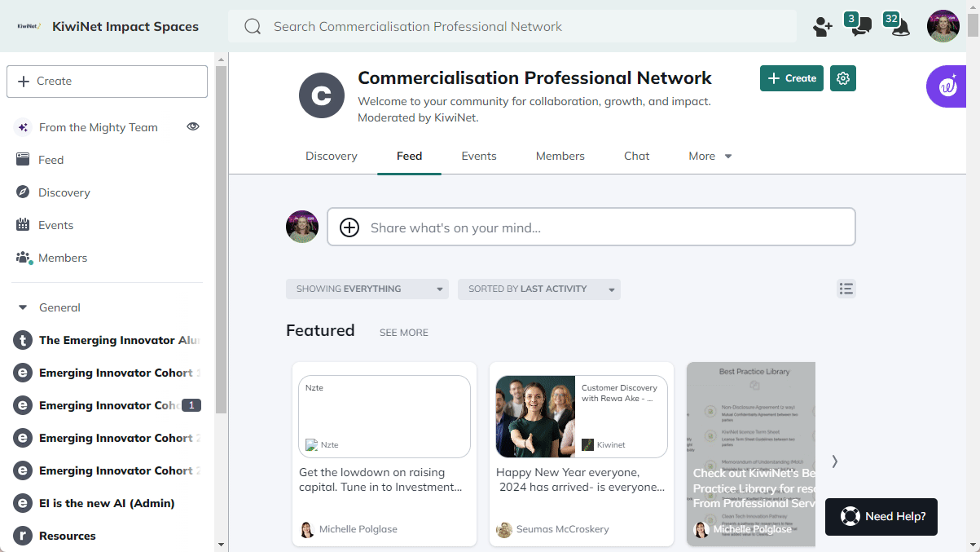Collapse the General section triangle
The width and height of the screenshot is (980, 552).
point(23,307)
